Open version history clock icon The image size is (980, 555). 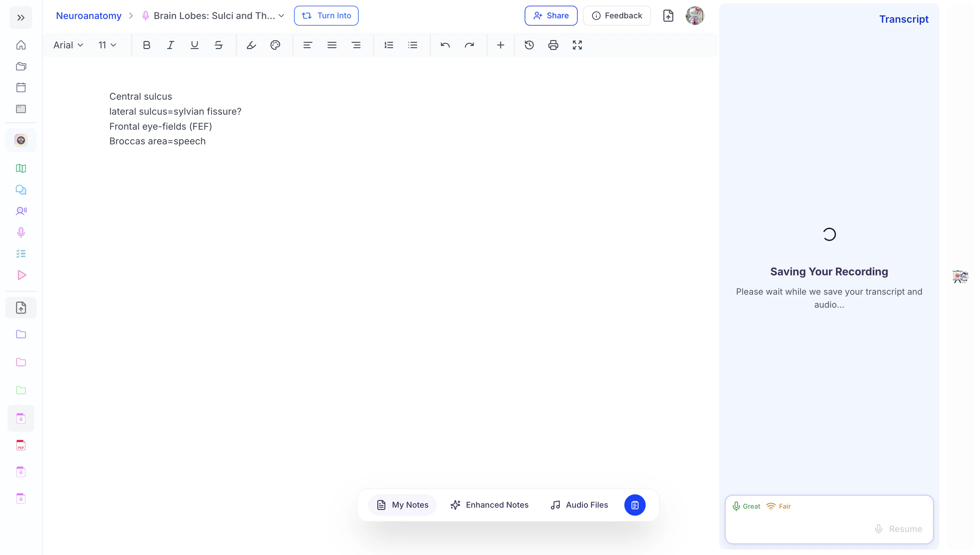(x=529, y=45)
